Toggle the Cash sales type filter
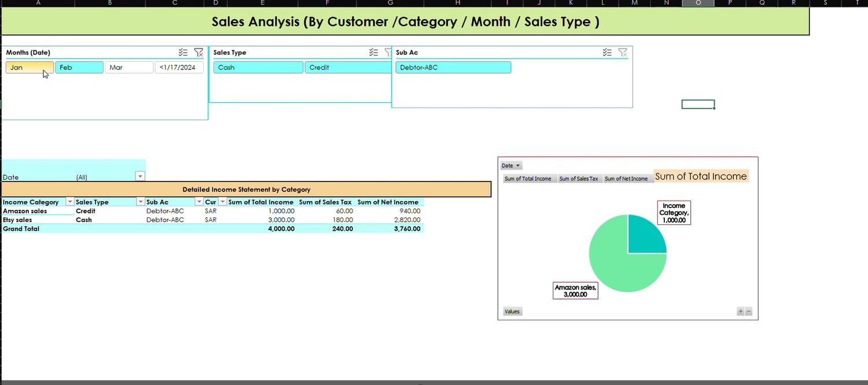The height and width of the screenshot is (385, 868). tap(258, 68)
